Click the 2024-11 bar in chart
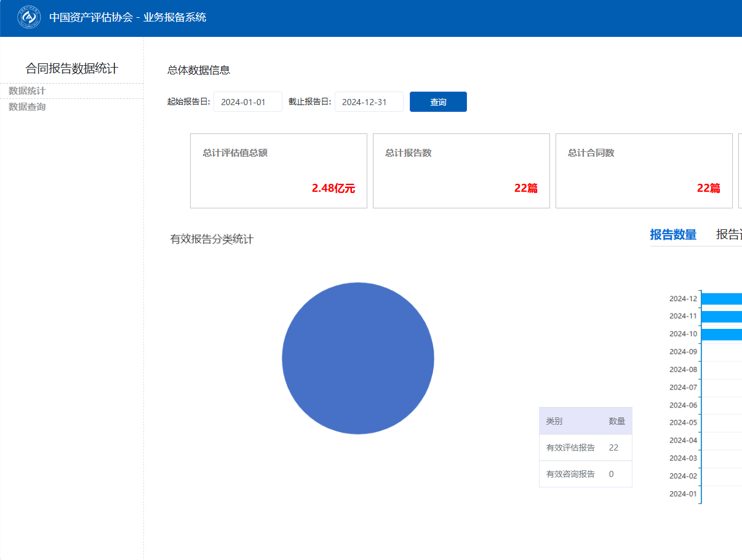Viewport: 742px width, 560px height. [x=721, y=317]
